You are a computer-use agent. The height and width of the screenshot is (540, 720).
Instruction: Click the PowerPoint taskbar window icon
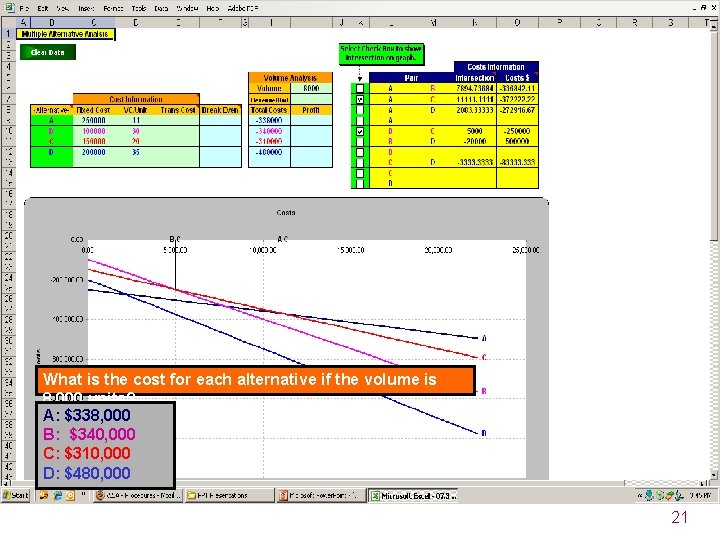coord(283,495)
